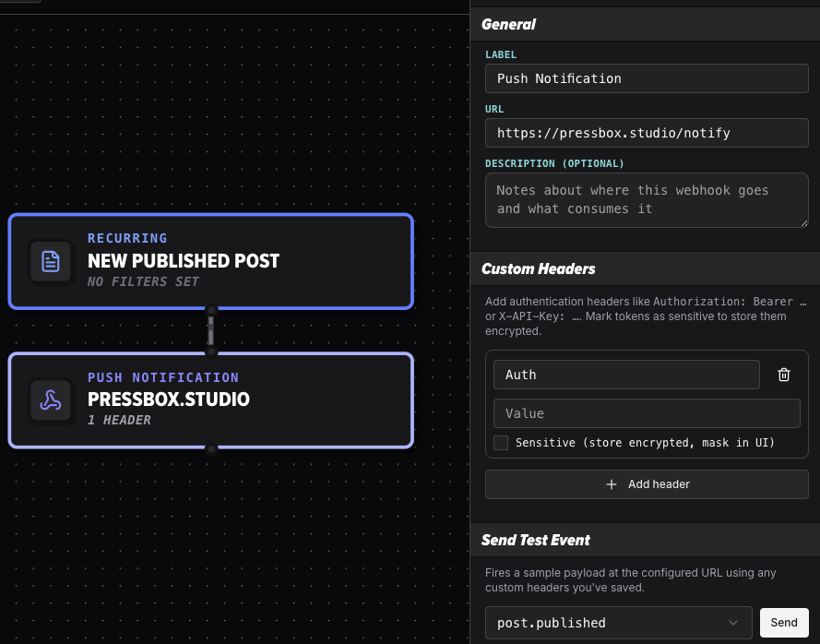This screenshot has height=644, width=820.
Task: Click the Add header button
Action: 647,484
